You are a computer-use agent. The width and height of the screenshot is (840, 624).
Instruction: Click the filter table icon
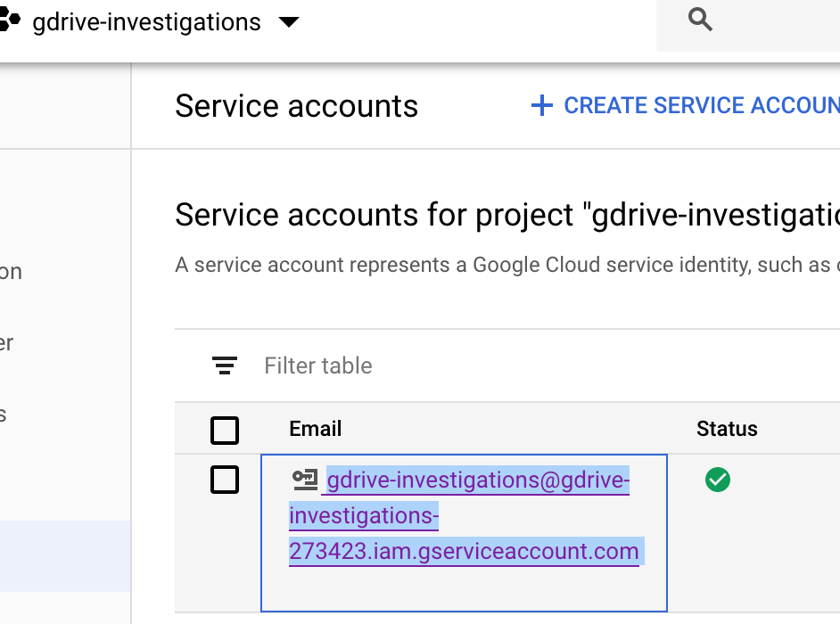coord(225,365)
